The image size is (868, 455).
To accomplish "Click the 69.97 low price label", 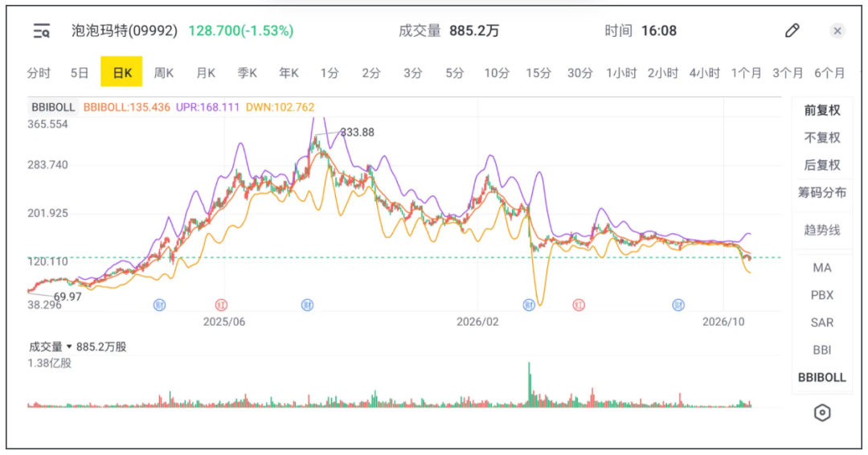I will [68, 297].
